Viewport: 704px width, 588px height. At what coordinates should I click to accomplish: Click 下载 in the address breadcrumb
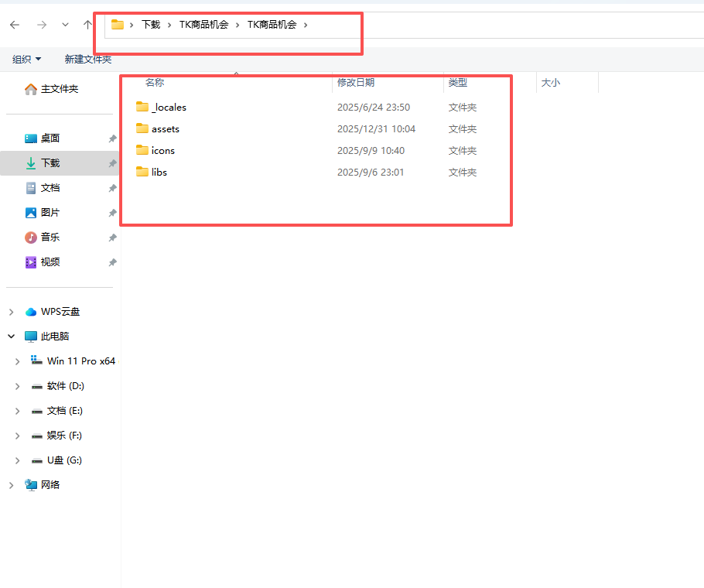pyautogui.click(x=150, y=25)
